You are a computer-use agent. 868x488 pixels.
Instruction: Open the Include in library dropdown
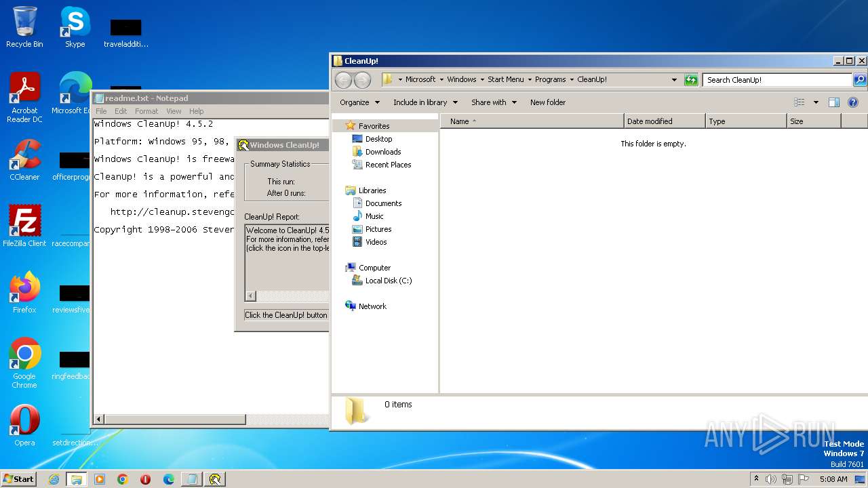coord(425,102)
